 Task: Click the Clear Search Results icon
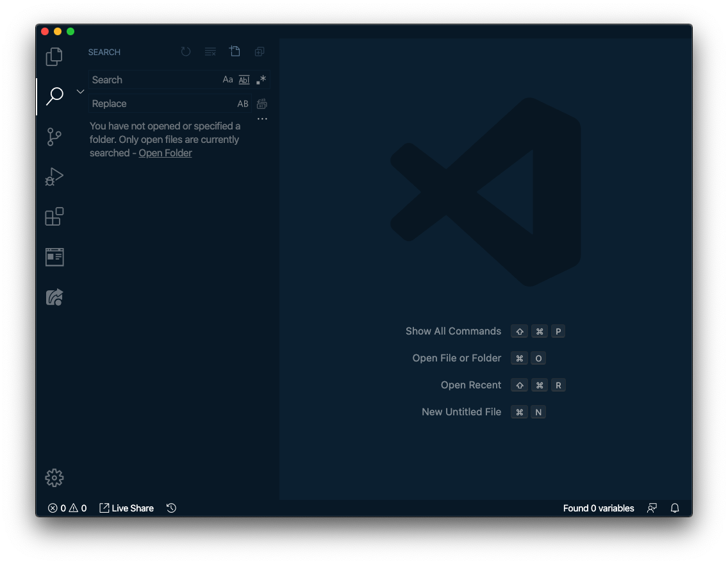pyautogui.click(x=210, y=51)
